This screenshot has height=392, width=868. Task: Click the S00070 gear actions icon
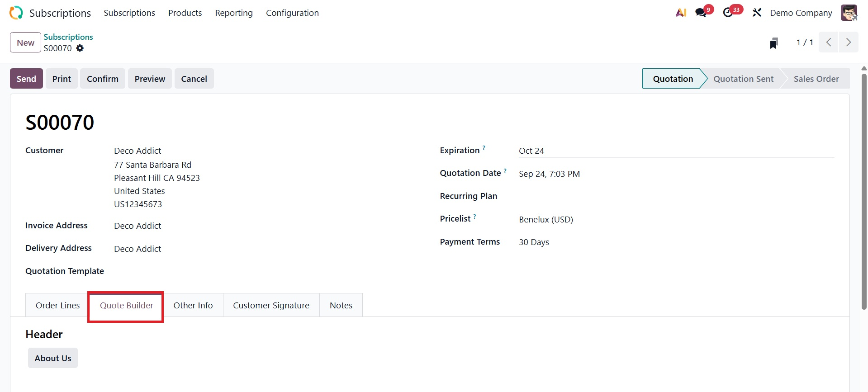point(80,48)
